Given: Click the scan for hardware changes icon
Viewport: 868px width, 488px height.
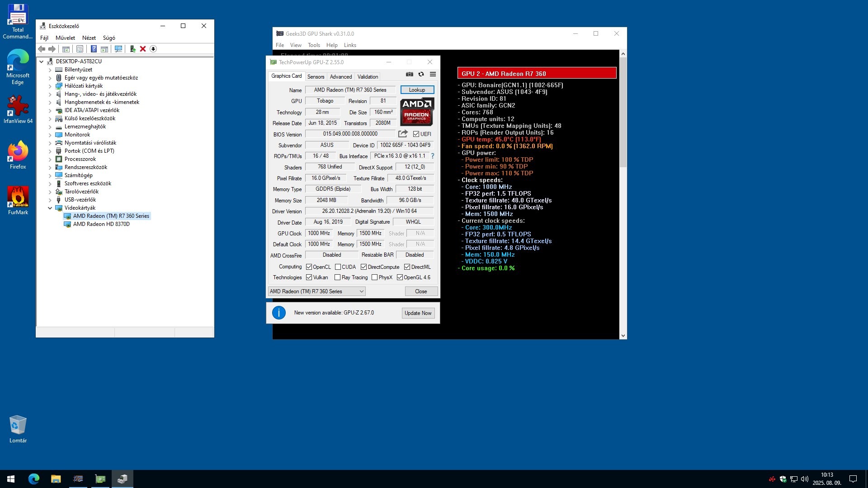Looking at the screenshot, I should tap(118, 49).
